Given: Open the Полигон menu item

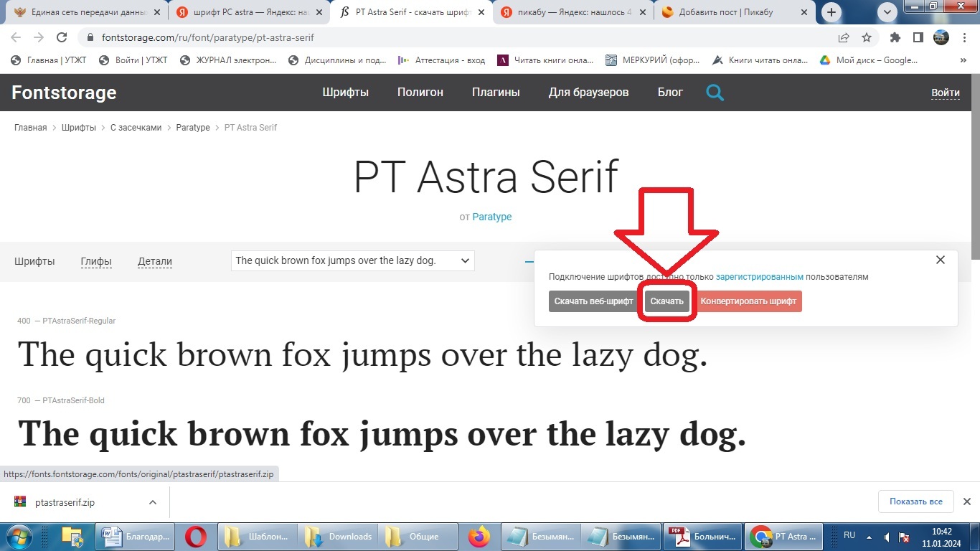Looking at the screenshot, I should pos(420,92).
